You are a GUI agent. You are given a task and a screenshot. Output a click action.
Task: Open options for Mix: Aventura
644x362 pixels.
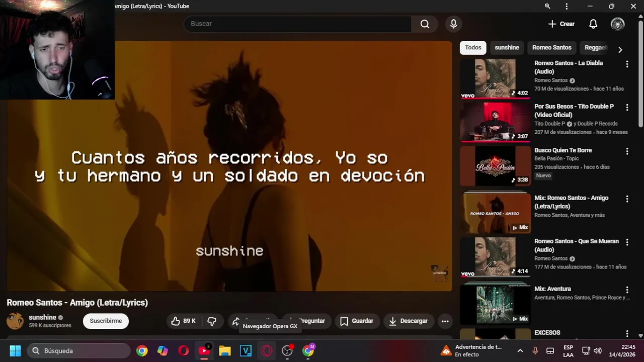[627, 290]
